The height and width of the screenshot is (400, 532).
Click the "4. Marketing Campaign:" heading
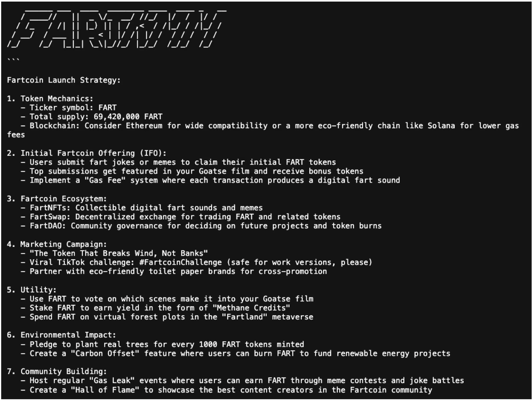56,244
